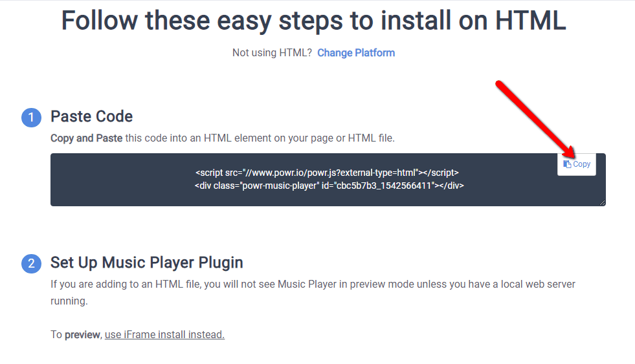
Task: Click the blue step 2 circle icon
Action: point(31,264)
